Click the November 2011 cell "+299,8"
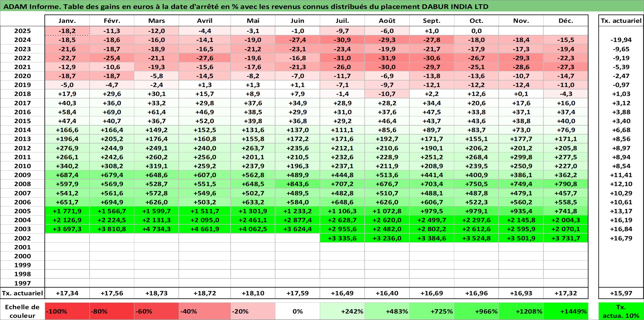 click(521, 157)
